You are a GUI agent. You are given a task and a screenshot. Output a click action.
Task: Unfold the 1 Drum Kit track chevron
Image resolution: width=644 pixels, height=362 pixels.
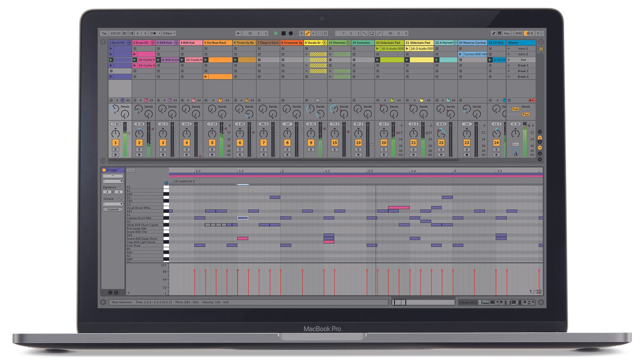pyautogui.click(x=128, y=43)
